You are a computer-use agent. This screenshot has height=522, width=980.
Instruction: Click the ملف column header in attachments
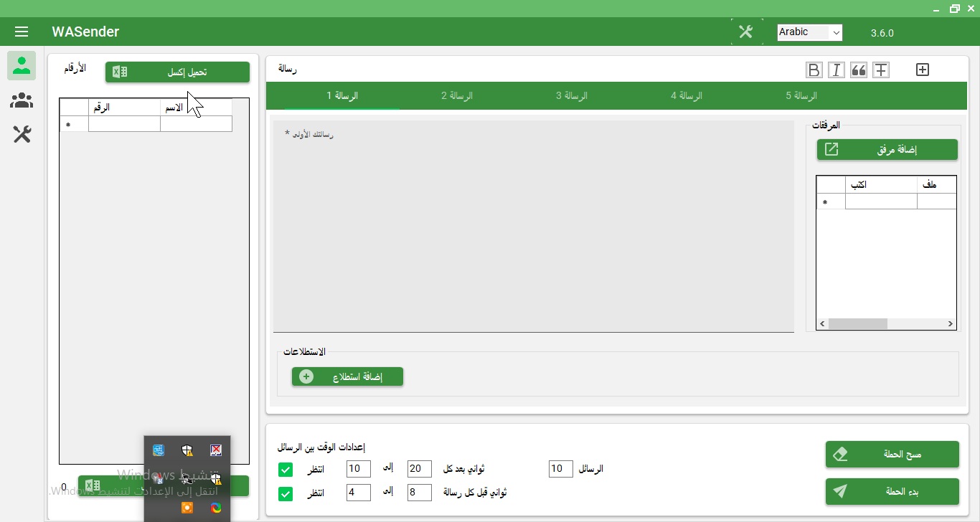tap(936, 185)
